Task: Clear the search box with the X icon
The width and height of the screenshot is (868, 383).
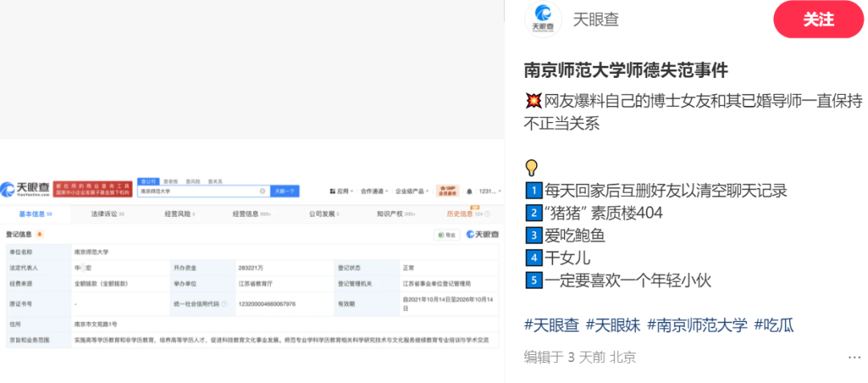Action: coord(262,191)
